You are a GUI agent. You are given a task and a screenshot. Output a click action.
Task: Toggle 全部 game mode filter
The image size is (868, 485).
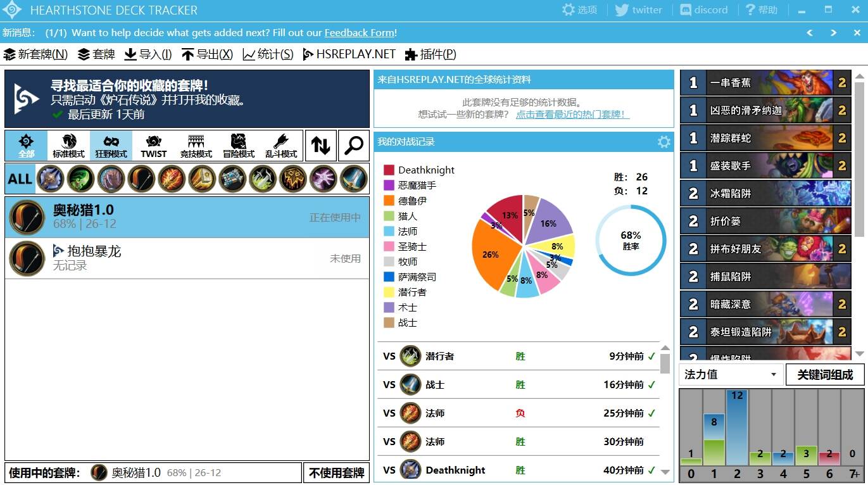click(x=26, y=146)
